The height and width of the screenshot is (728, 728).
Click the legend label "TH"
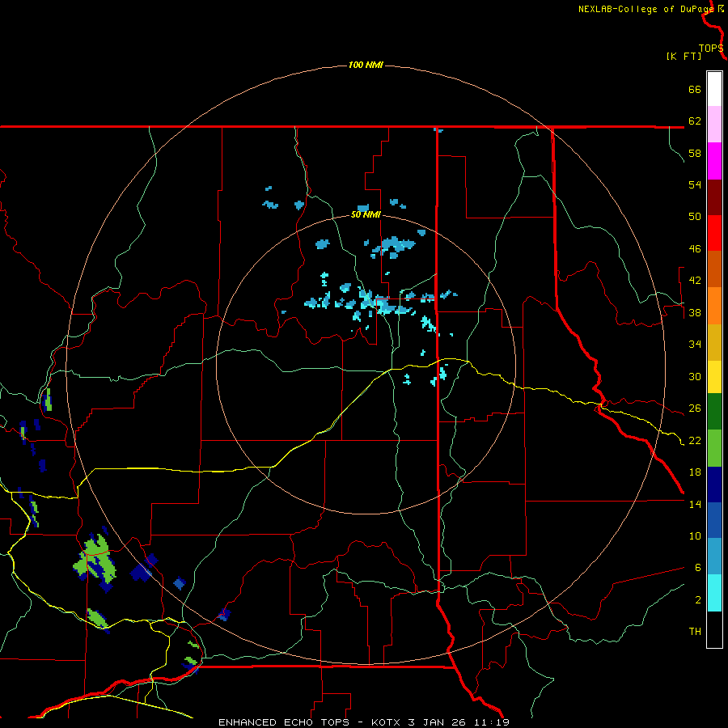tap(695, 632)
